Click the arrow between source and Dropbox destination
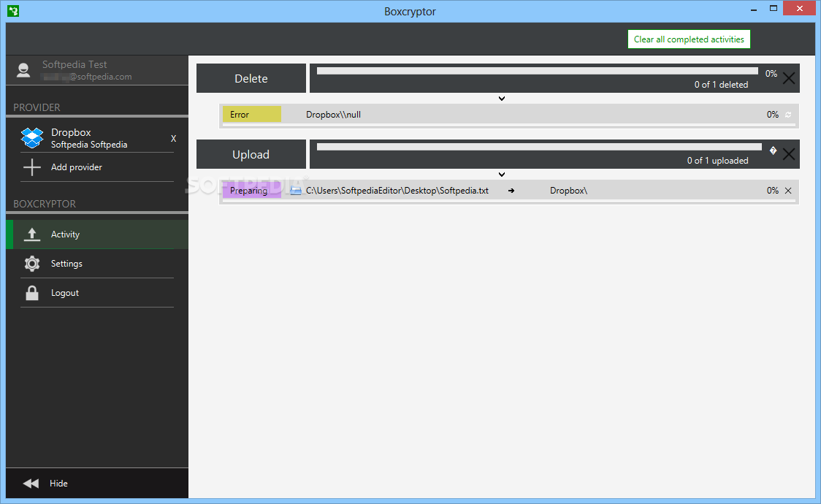 (x=511, y=191)
